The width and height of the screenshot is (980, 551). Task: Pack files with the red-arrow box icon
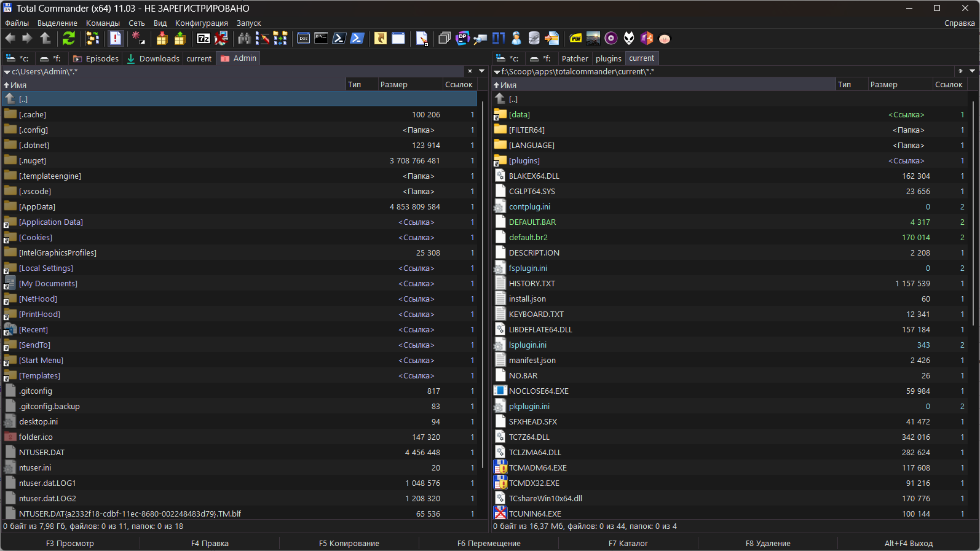(x=162, y=38)
